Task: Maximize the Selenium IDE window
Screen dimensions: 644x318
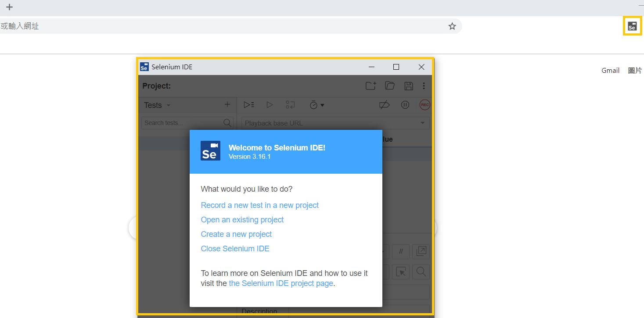Action: click(x=396, y=67)
